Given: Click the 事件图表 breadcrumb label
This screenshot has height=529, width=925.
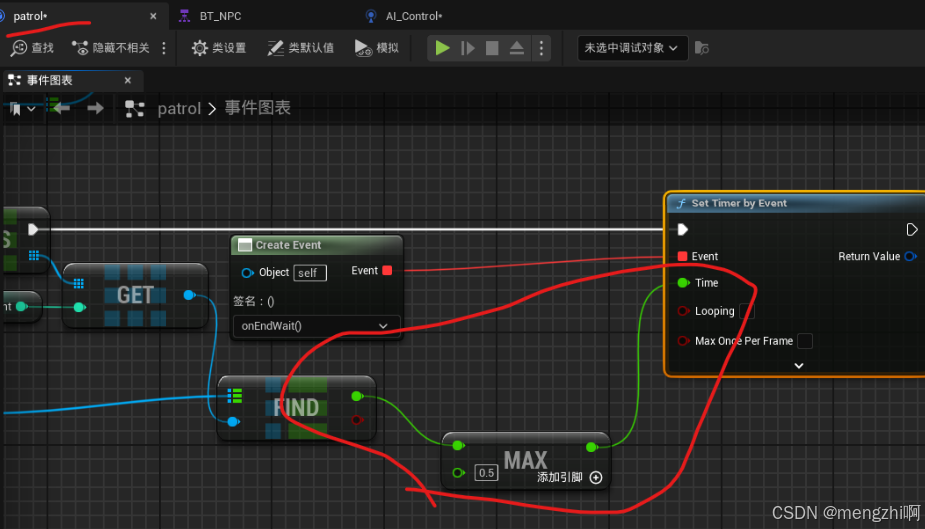Looking at the screenshot, I should pos(258,108).
